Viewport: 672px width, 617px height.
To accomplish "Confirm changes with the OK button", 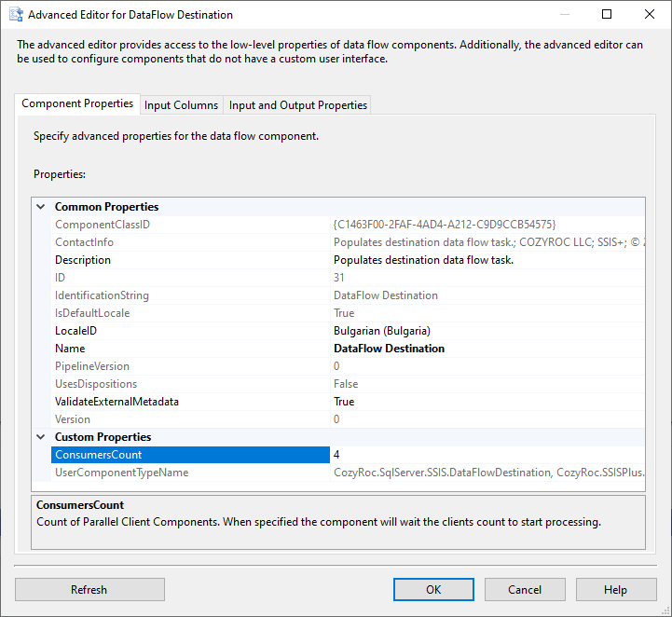I will [x=433, y=589].
